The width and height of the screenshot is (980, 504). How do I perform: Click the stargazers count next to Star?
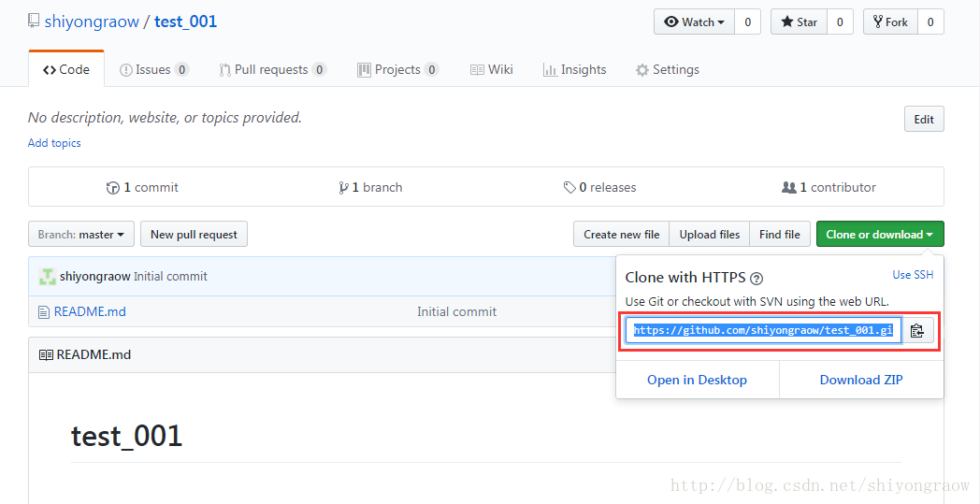coord(840,22)
